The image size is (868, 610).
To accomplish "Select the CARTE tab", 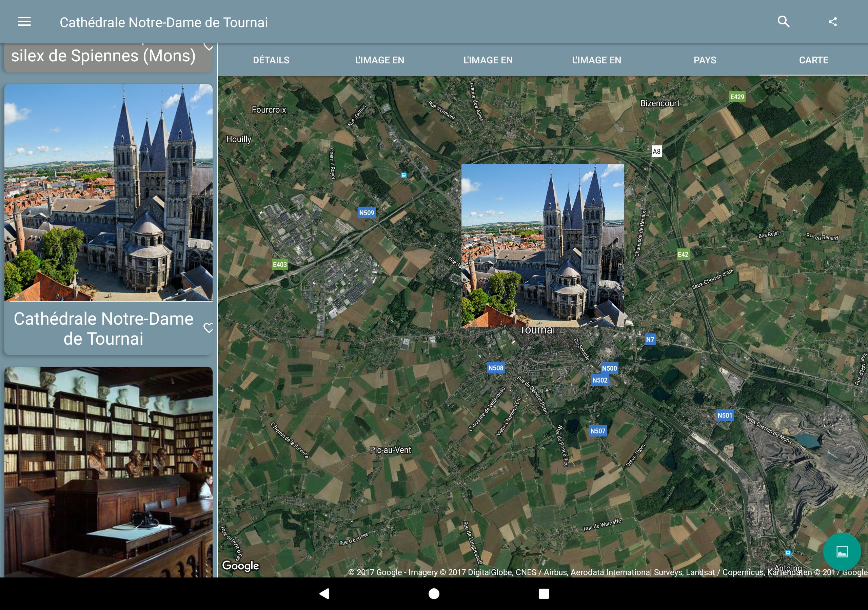I will pos(813,60).
